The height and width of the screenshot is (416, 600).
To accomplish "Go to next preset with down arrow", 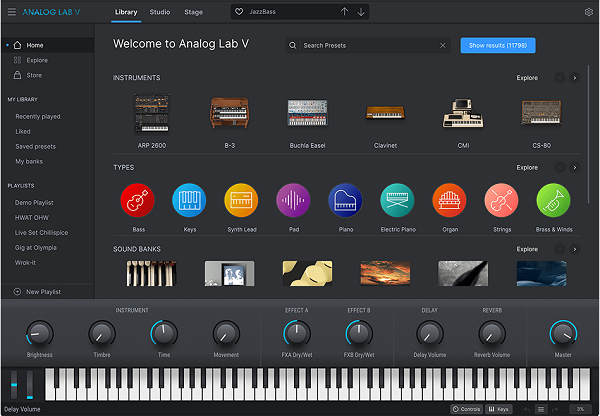I will [361, 12].
